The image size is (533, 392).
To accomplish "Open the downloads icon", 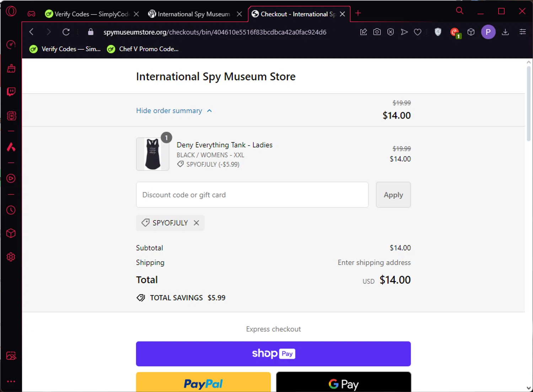I will pyautogui.click(x=505, y=32).
